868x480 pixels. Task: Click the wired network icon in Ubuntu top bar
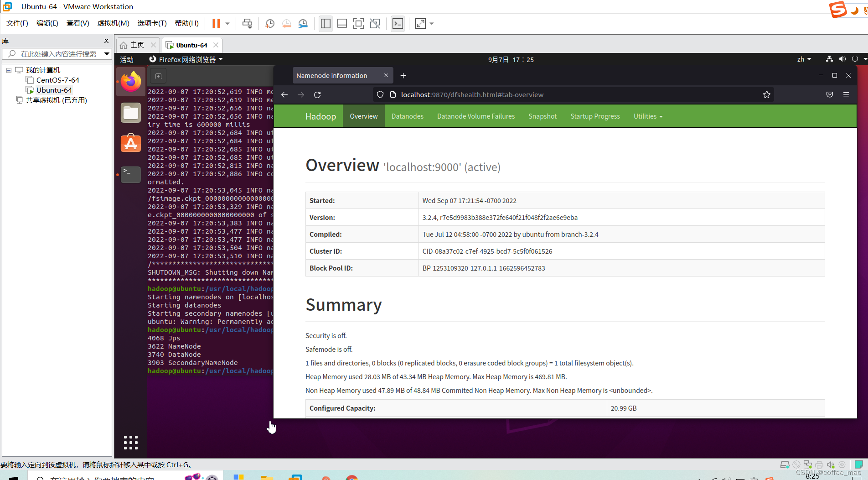click(x=829, y=59)
